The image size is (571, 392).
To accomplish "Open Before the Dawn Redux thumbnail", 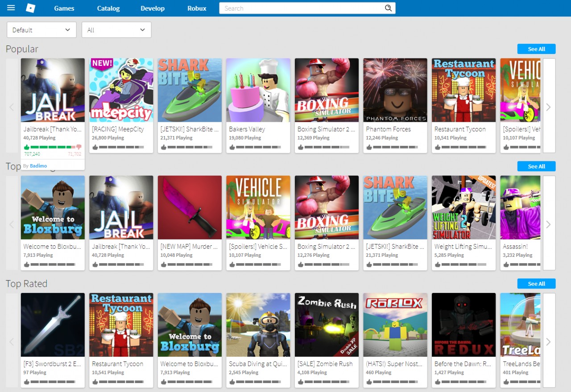I will [463, 325].
